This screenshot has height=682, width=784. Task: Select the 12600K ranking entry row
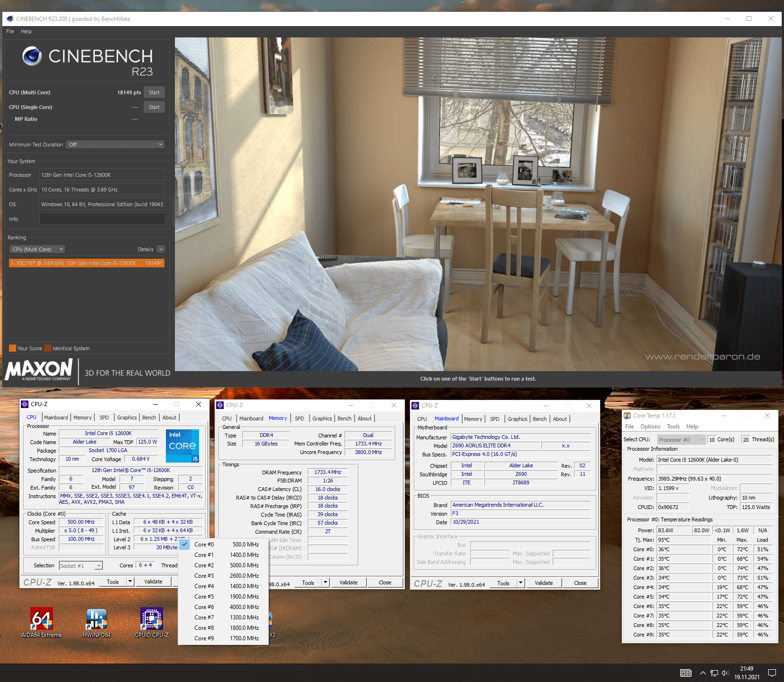tap(87, 263)
